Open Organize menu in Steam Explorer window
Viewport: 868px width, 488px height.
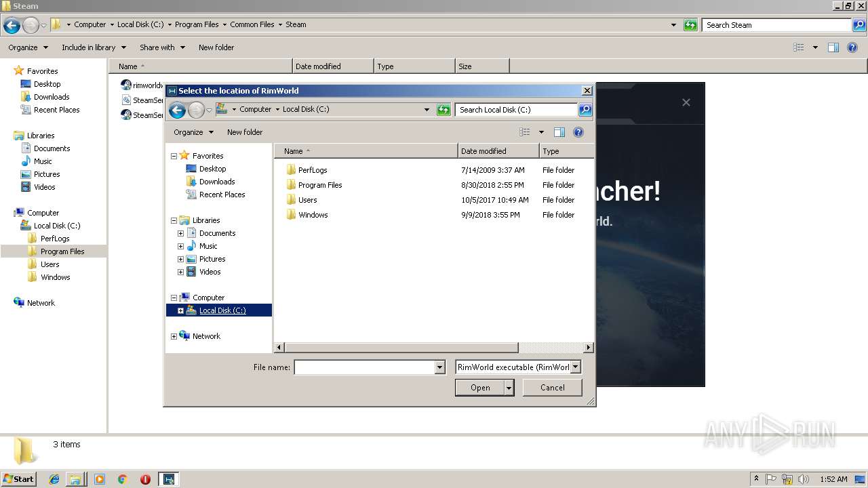(x=28, y=47)
